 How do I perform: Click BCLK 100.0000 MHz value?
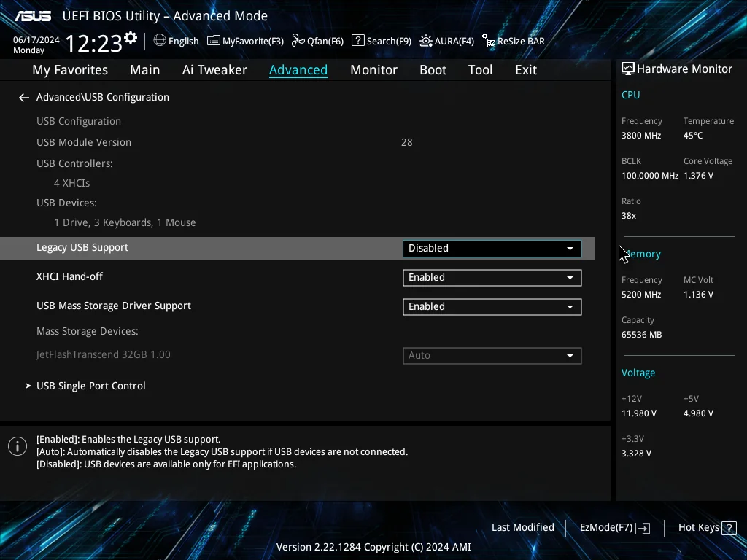[x=649, y=176]
